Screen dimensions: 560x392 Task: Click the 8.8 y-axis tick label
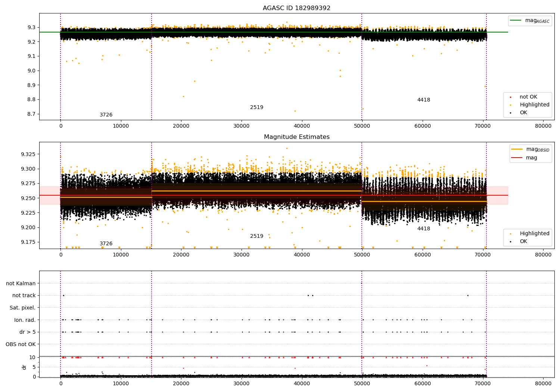(x=31, y=100)
